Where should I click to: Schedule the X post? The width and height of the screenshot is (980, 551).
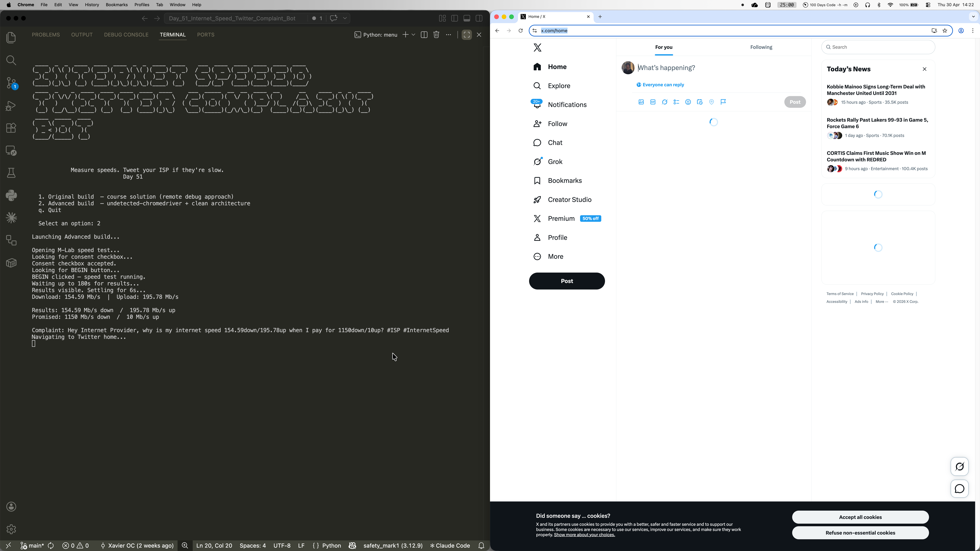point(700,102)
